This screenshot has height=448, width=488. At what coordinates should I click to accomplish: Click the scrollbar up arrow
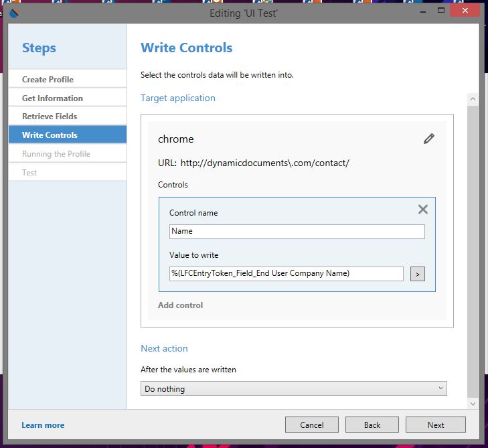[x=473, y=99]
